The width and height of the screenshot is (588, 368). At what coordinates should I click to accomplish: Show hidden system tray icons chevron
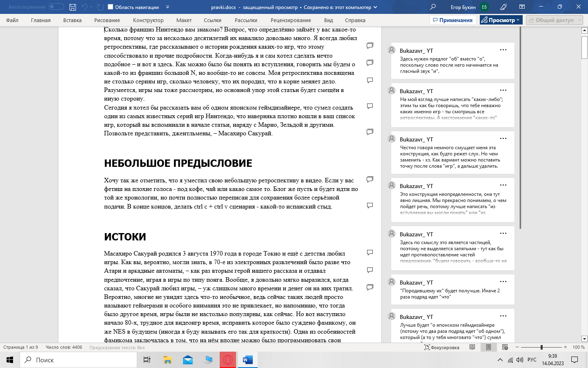(500, 360)
